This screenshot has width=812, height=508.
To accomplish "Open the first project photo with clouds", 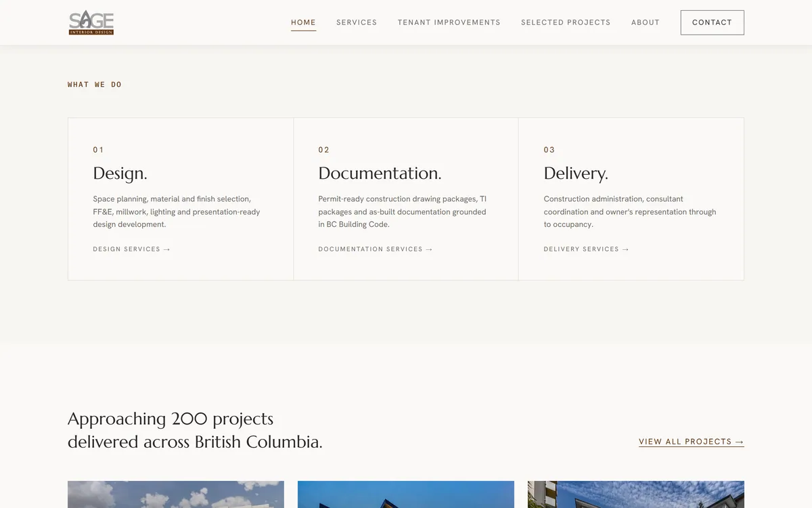I will [x=176, y=494].
